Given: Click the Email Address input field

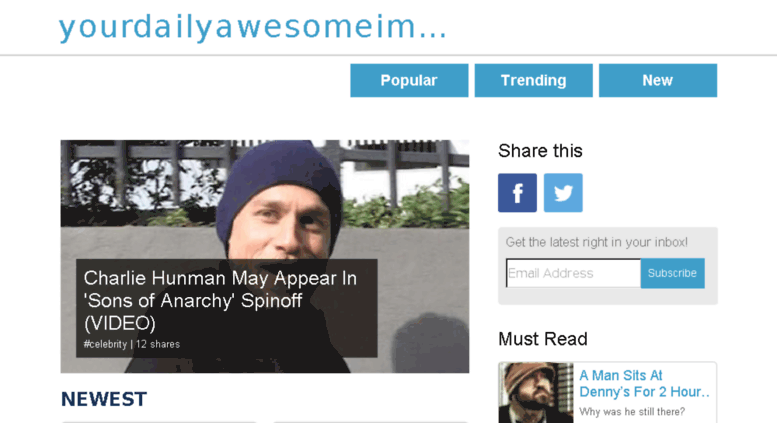Looking at the screenshot, I should point(573,273).
